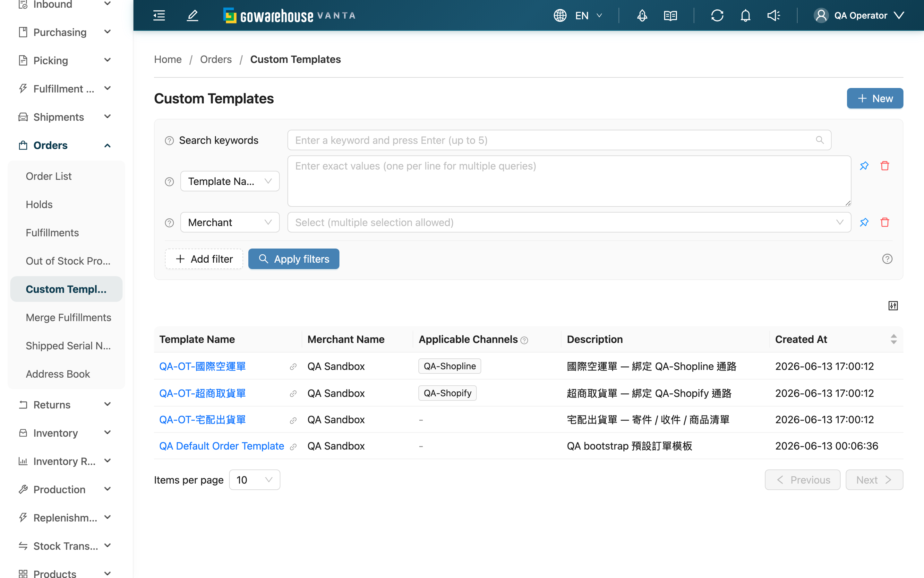Open the Template Name filter type dropdown
Image resolution: width=924 pixels, height=578 pixels.
(x=230, y=181)
